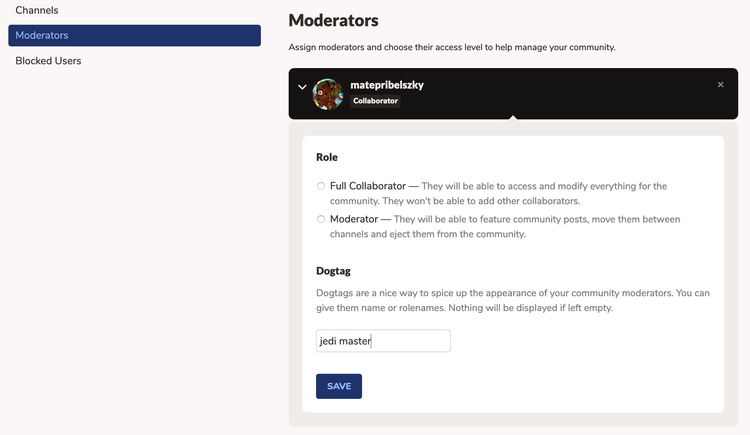The width and height of the screenshot is (750, 435).
Task: Click the bold "Full Collaborator" label text
Action: (368, 186)
